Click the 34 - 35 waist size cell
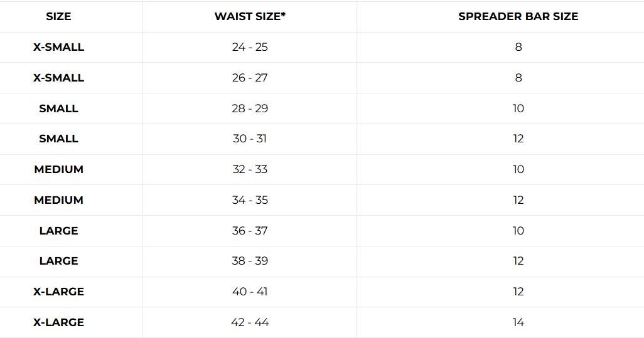This screenshot has height=338, width=644. [x=250, y=200]
